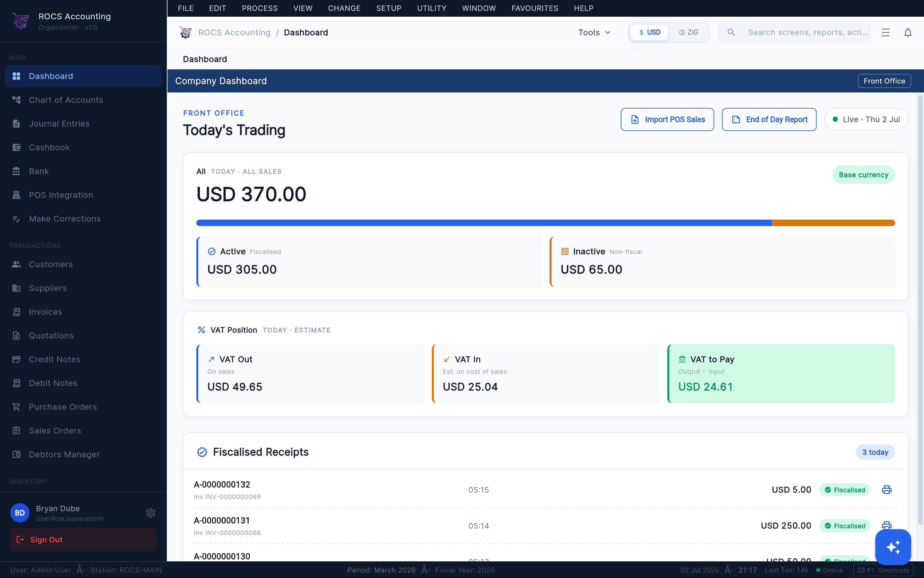The width and height of the screenshot is (924, 578).
Task: Select receipt row A-0000000132
Action: point(545,490)
